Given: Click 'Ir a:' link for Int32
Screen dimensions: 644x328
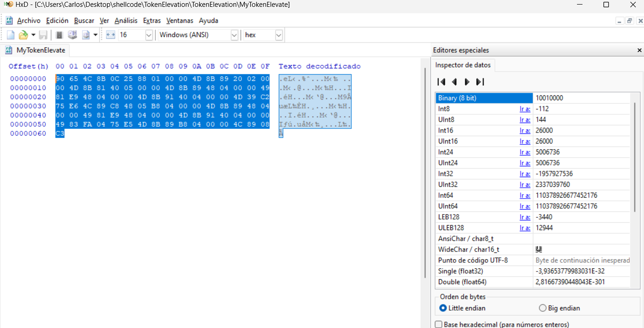Looking at the screenshot, I should tap(525, 174).
